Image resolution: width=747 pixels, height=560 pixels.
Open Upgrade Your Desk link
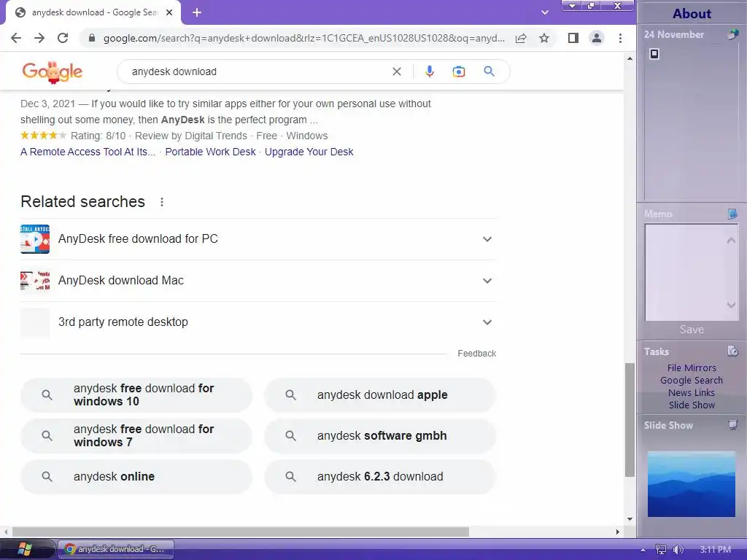[x=309, y=152]
